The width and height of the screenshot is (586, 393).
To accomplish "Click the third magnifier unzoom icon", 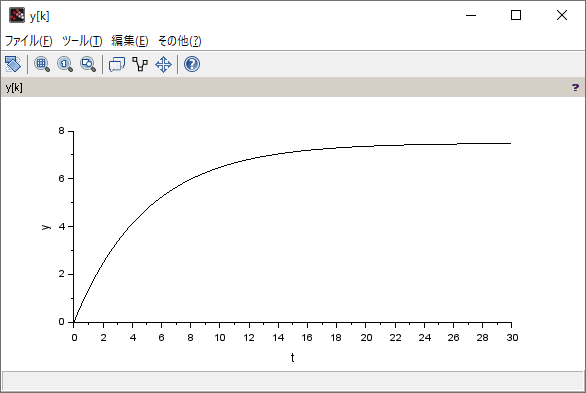I will coord(88,64).
